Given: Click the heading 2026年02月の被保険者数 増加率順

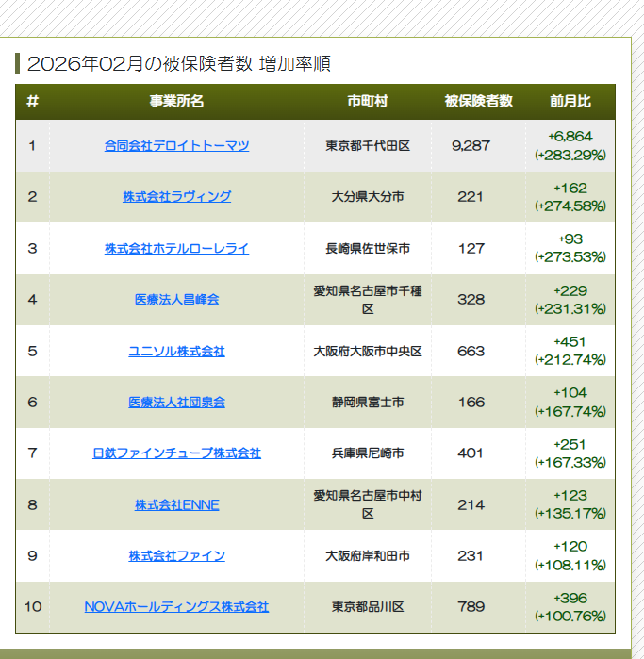Looking at the screenshot, I should 179,64.
